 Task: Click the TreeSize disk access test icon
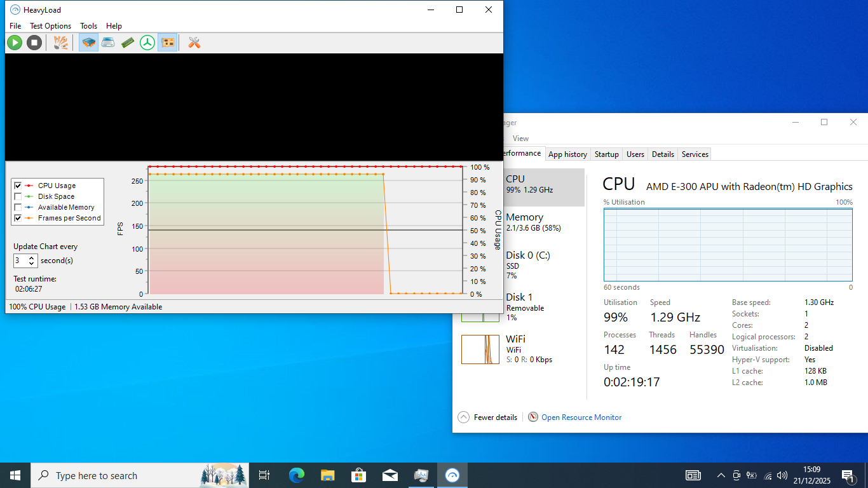point(147,43)
